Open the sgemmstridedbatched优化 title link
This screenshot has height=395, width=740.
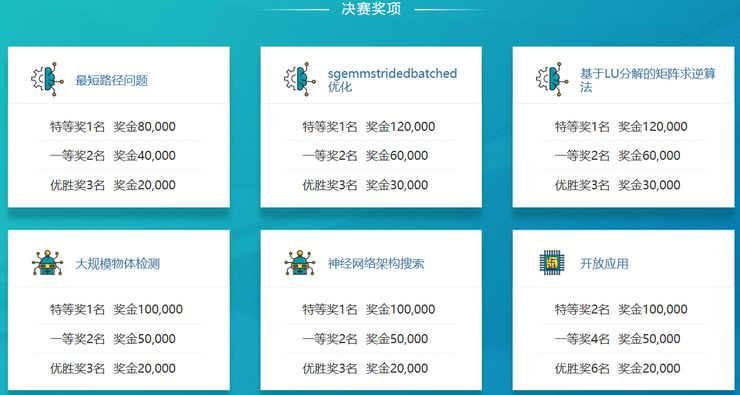[393, 80]
